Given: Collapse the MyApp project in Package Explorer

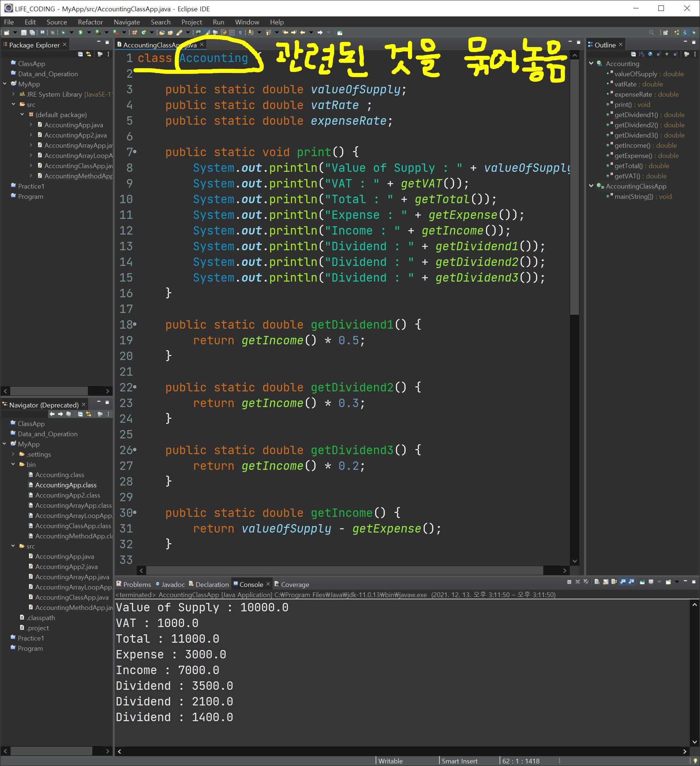Looking at the screenshot, I should pos(5,84).
